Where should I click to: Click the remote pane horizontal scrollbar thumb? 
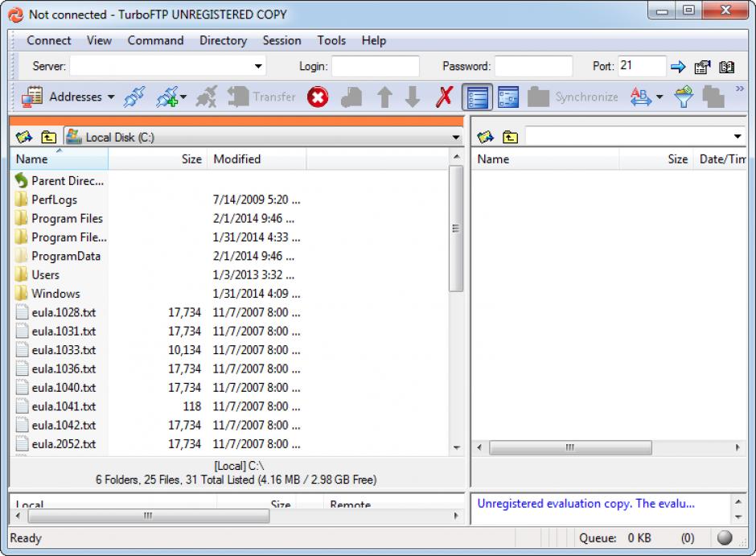tap(570, 447)
